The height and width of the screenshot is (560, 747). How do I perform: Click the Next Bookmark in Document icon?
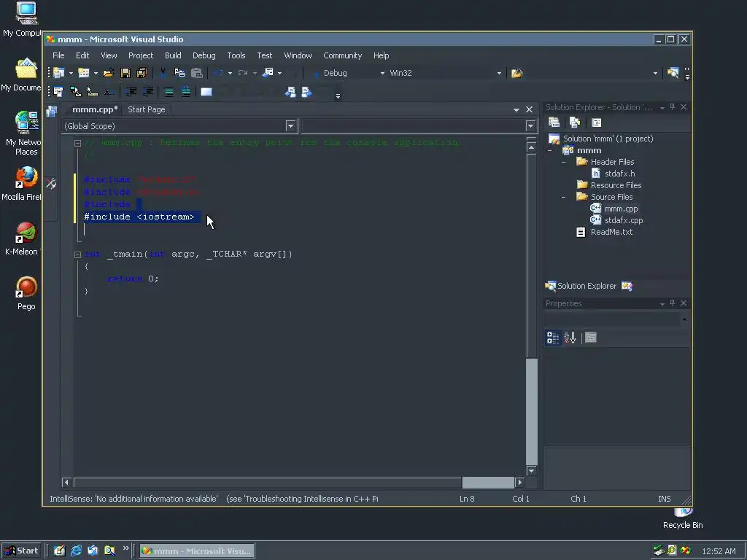click(x=307, y=91)
